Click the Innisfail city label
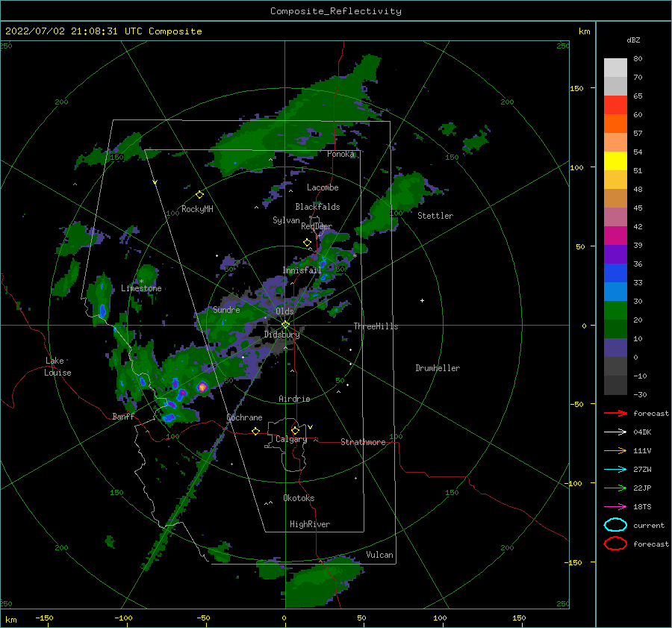The image size is (672, 628). tap(302, 270)
